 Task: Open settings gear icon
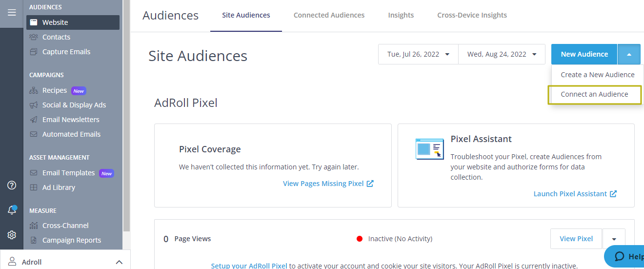(12, 235)
